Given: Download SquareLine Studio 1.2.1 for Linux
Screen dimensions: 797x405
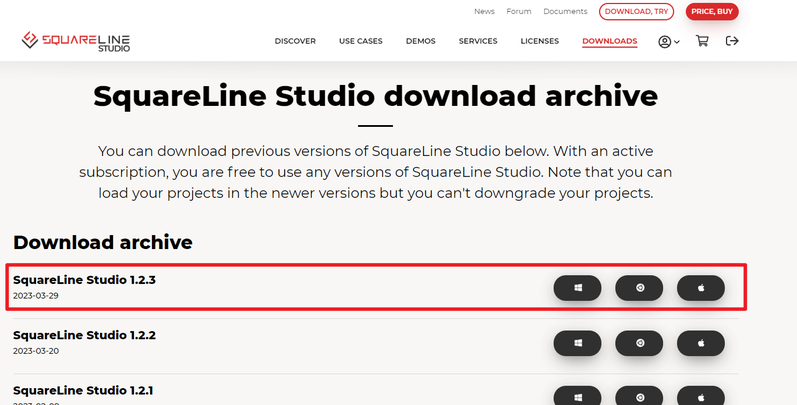Looking at the screenshot, I should [x=639, y=396].
